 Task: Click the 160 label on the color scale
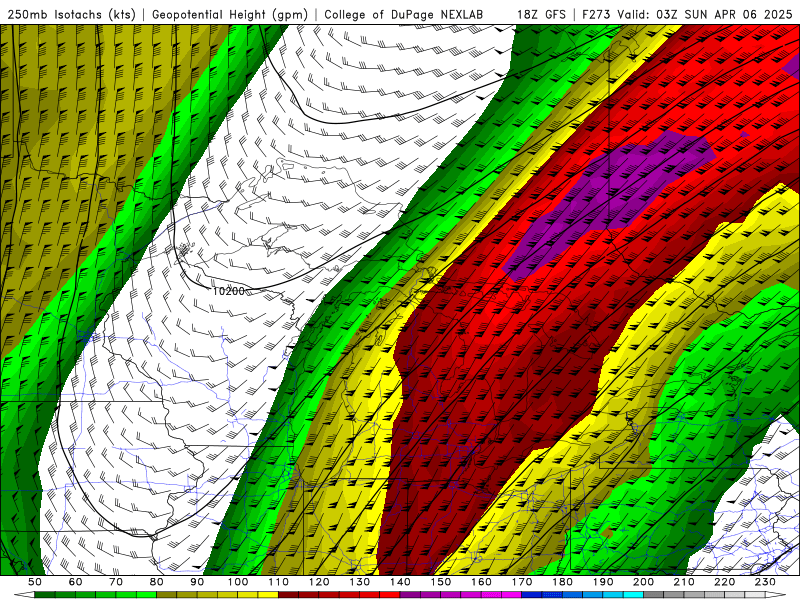(x=481, y=582)
